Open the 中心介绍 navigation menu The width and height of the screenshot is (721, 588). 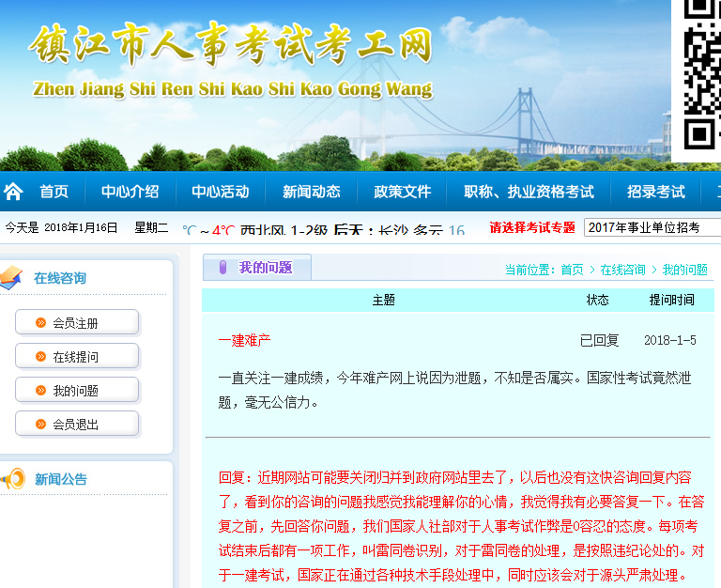tap(130, 192)
